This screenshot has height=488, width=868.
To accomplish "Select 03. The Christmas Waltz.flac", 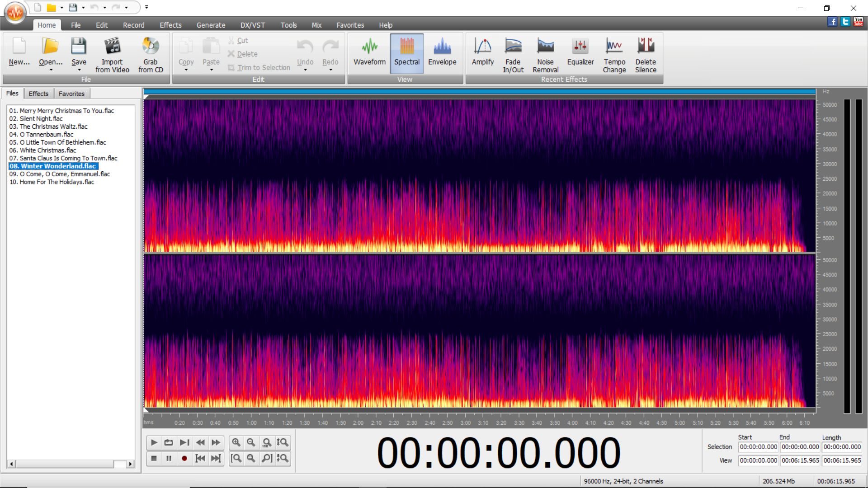I will click(x=48, y=127).
